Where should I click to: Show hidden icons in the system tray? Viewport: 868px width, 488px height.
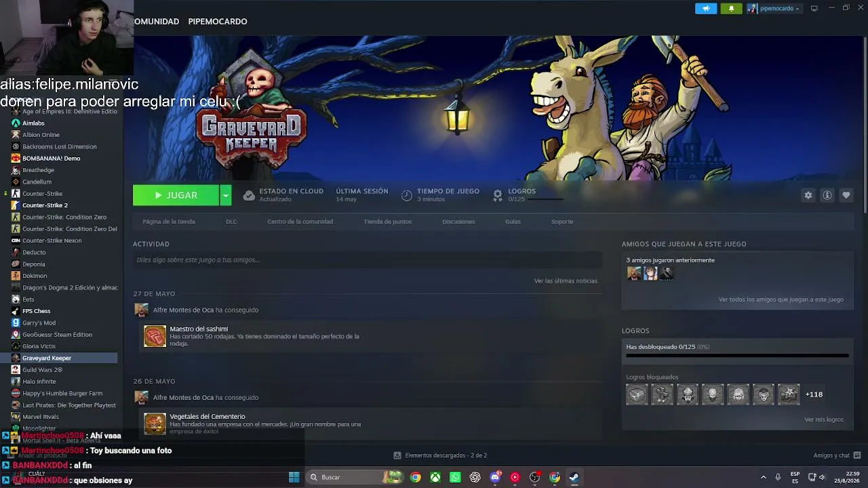point(764,477)
